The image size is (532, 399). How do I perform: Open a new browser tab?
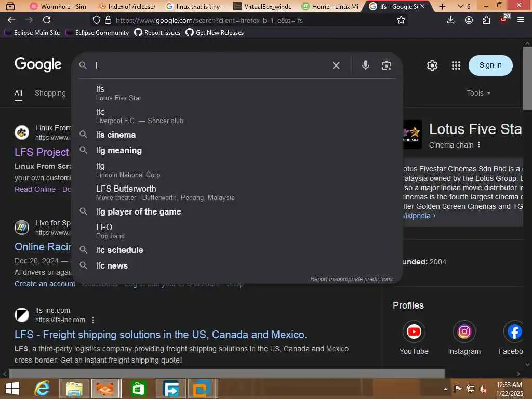tap(442, 6)
